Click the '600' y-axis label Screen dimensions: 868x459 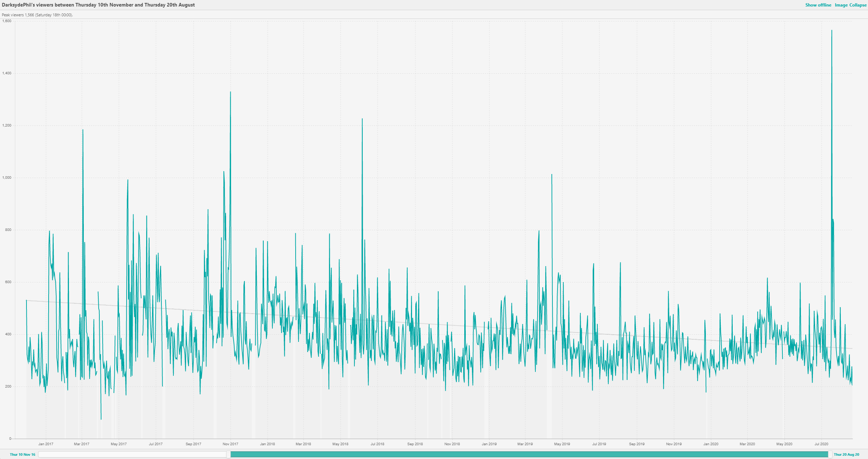[x=8, y=282]
